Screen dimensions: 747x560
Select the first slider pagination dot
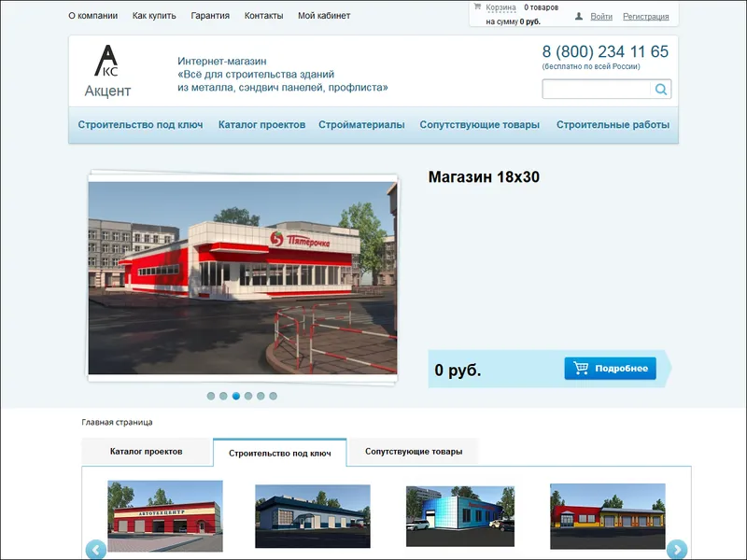pos(211,396)
